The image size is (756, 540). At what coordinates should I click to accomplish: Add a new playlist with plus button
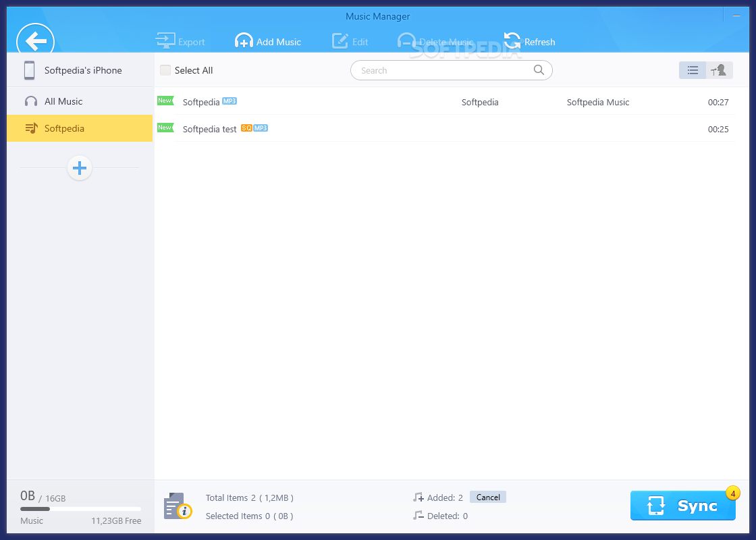(80, 168)
